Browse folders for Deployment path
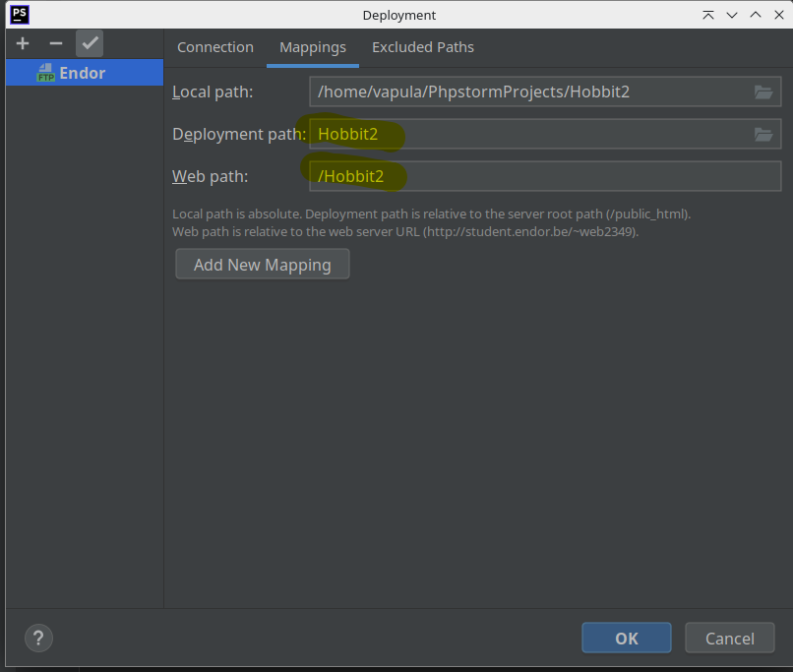The width and height of the screenshot is (793, 672). point(763,135)
